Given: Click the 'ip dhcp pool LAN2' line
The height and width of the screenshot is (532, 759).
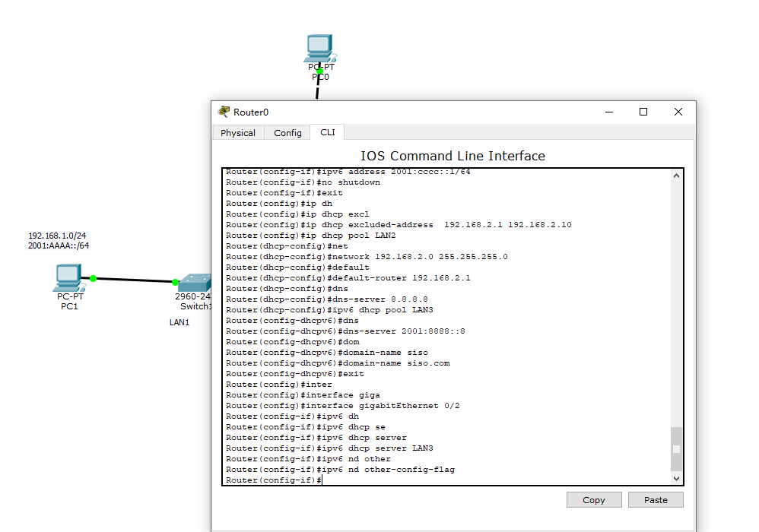Looking at the screenshot, I should 311,235.
